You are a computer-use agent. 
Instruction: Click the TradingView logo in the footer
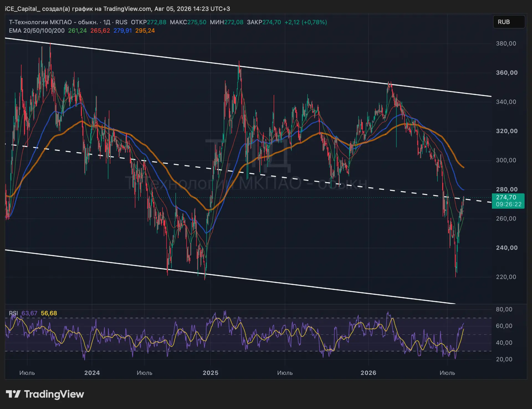(x=45, y=394)
